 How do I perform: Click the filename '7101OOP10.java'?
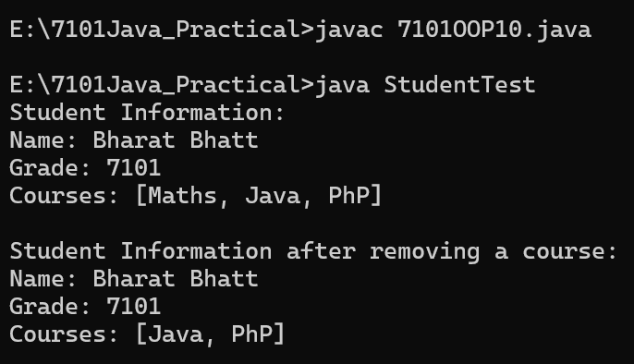pyautogui.click(x=494, y=30)
